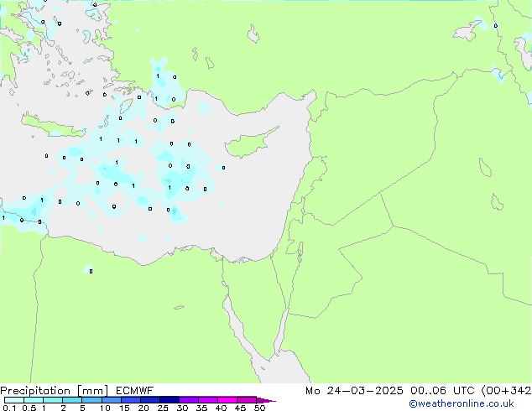Click the '00..06 UTC' time range text

tap(442, 391)
